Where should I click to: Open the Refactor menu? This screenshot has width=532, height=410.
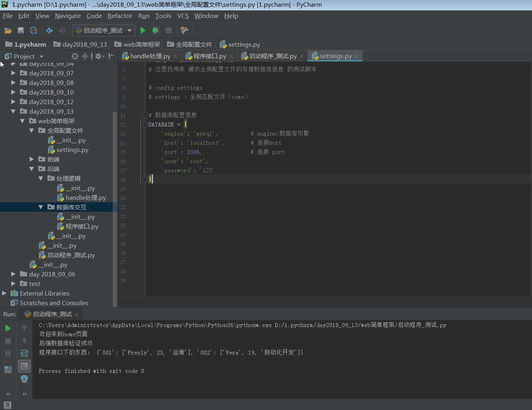120,16
